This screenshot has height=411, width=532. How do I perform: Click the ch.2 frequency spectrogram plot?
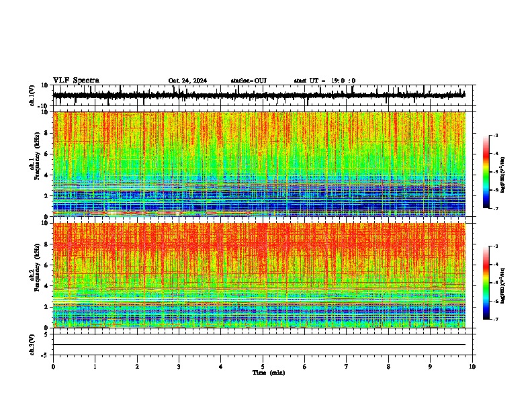pos(259,275)
